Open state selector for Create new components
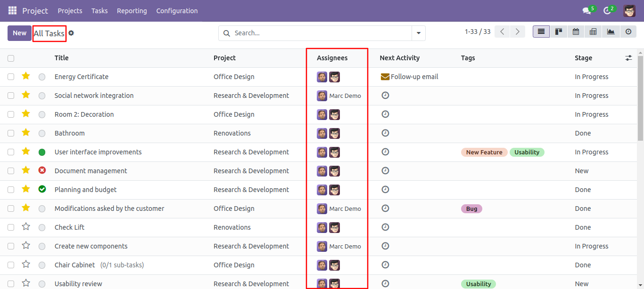 [x=42, y=246]
